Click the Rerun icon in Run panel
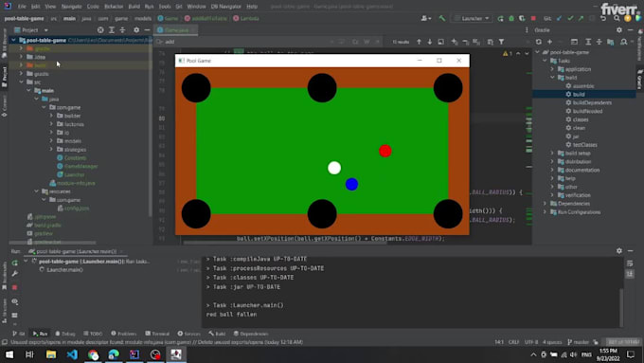The height and width of the screenshot is (363, 644). 15,263
